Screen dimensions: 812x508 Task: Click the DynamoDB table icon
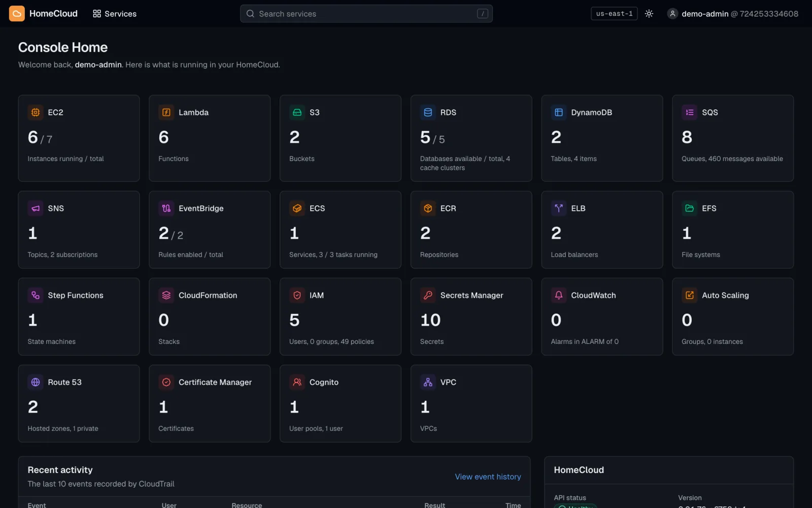[x=559, y=112]
